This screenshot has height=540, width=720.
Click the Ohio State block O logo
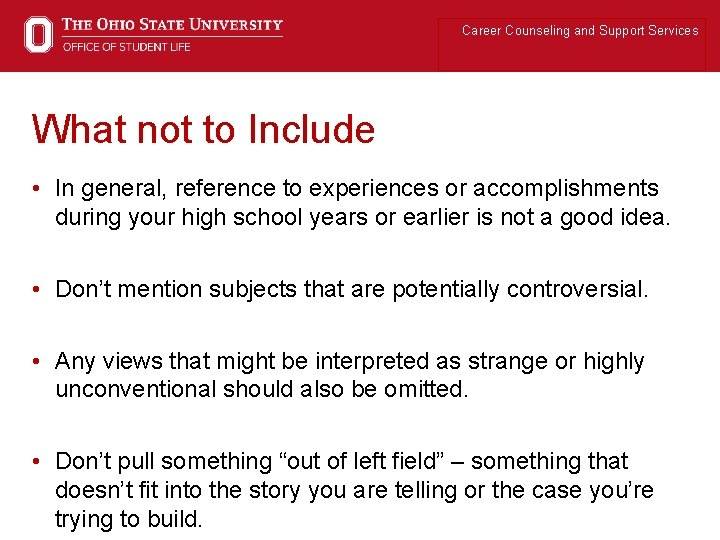pos(39,35)
